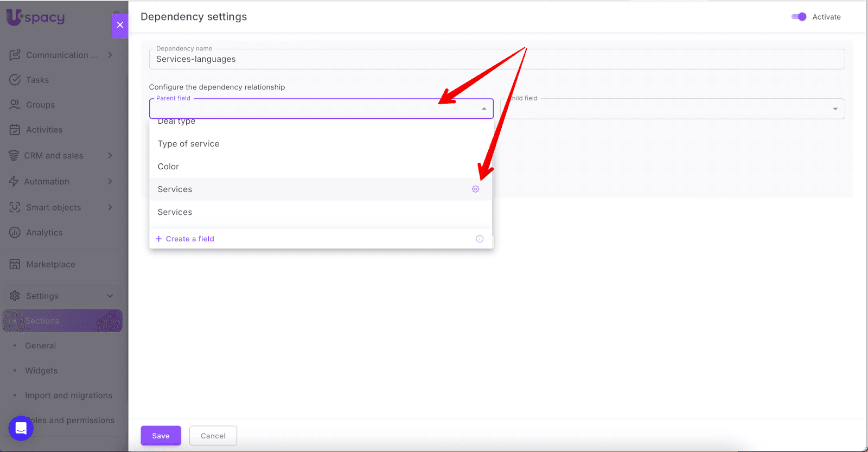The height and width of the screenshot is (452, 868).
Task: Close the panel with the purple X button
Action: pos(120,25)
